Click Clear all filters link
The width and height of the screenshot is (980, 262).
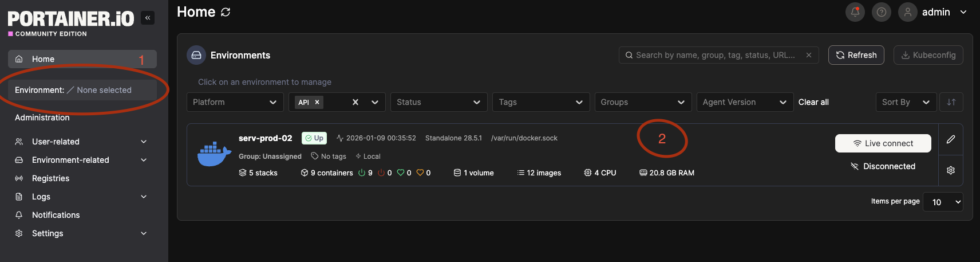[813, 102]
